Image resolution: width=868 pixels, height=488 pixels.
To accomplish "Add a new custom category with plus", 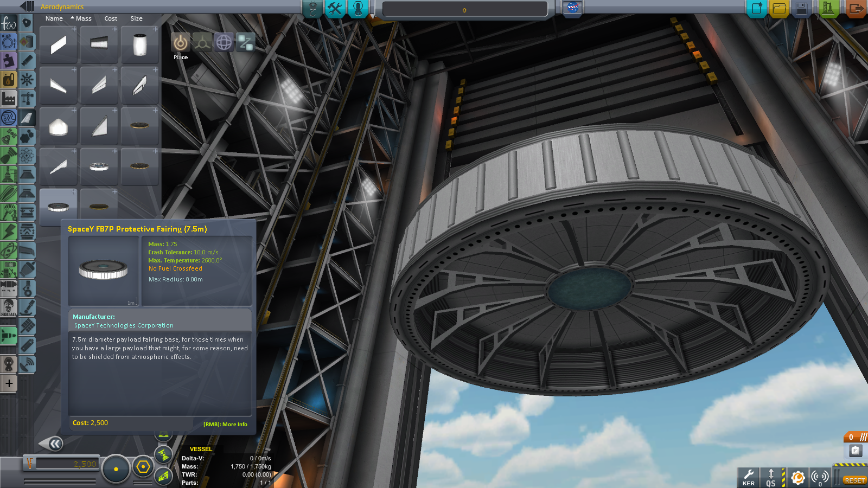I will pos(9,383).
